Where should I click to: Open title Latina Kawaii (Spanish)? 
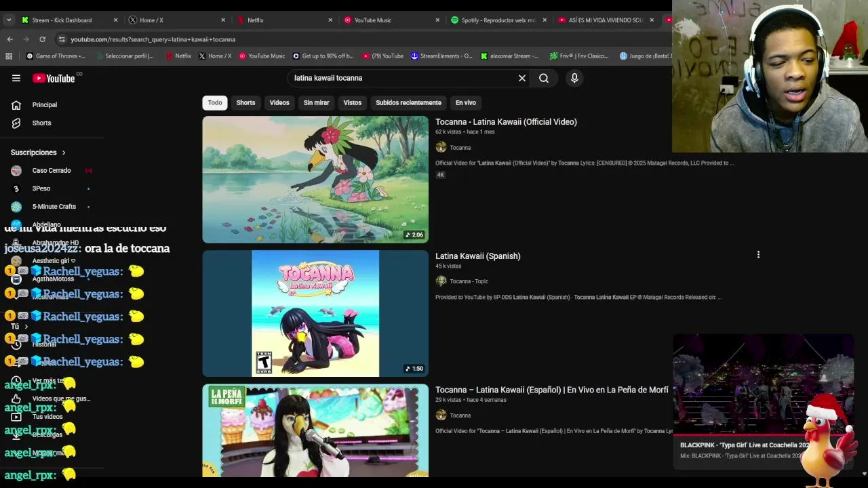pos(478,256)
